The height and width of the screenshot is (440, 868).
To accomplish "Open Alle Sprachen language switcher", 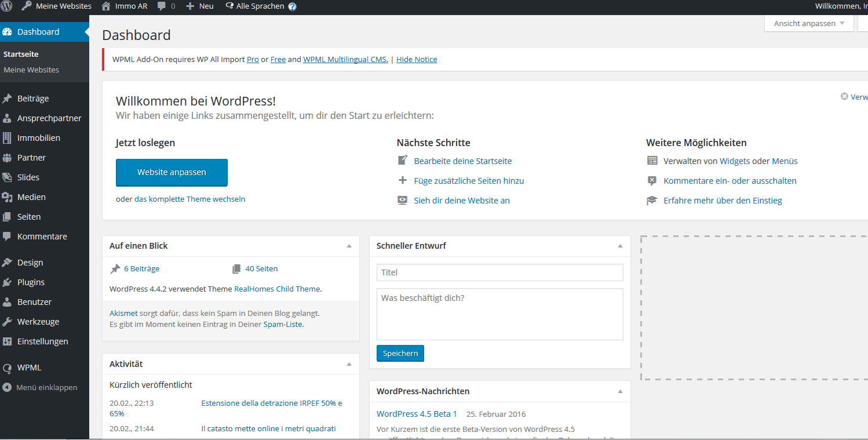I will click(x=260, y=6).
